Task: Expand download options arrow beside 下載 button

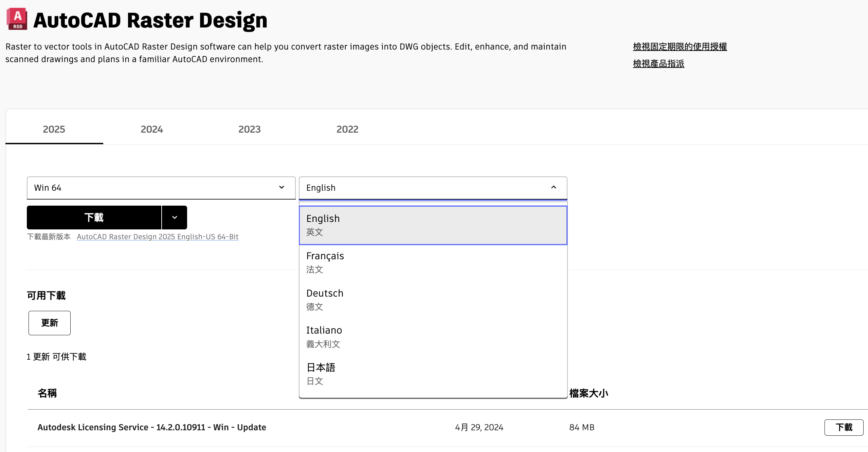Action: pyautogui.click(x=175, y=218)
